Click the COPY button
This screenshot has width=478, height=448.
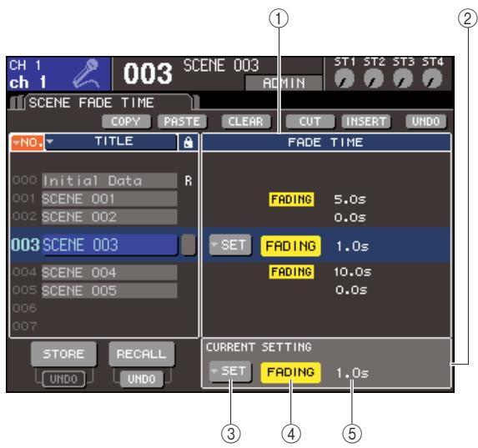coord(126,122)
